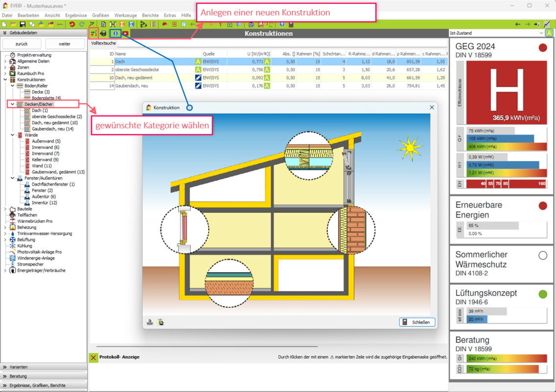Click the save floppy disk icon

point(23,24)
